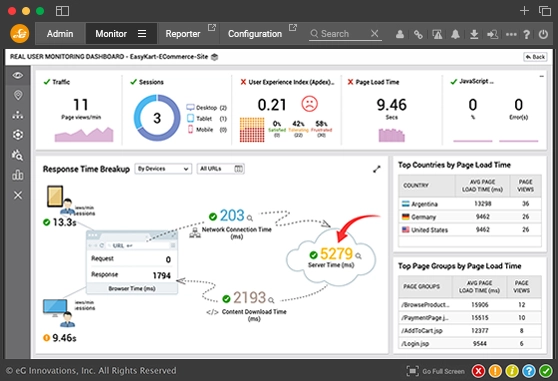Open the help question mark icon
The image size is (558, 381).
click(527, 34)
